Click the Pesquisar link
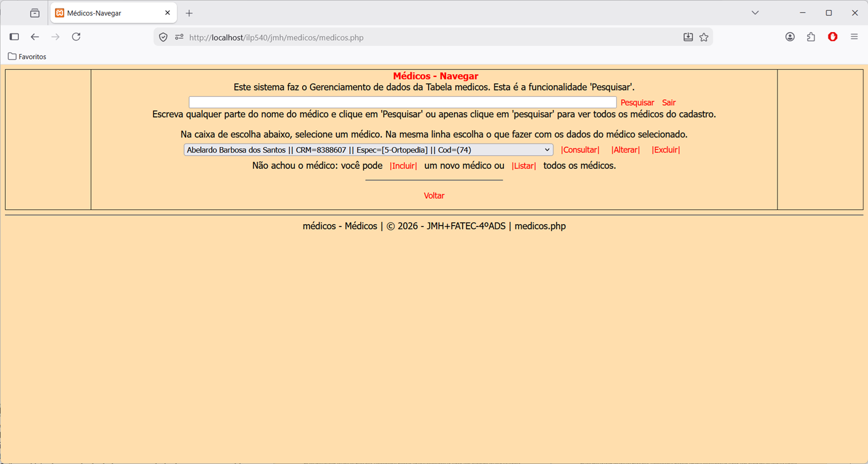 click(637, 103)
